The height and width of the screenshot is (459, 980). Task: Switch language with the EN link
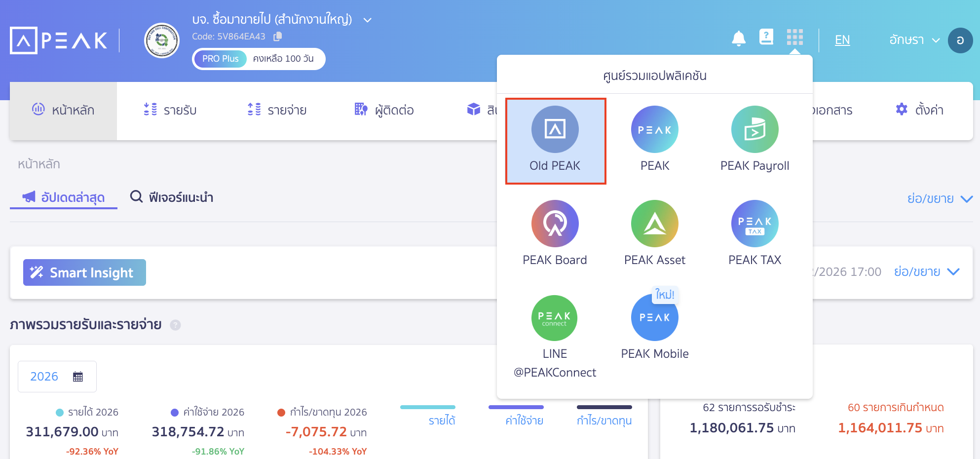pyautogui.click(x=842, y=40)
